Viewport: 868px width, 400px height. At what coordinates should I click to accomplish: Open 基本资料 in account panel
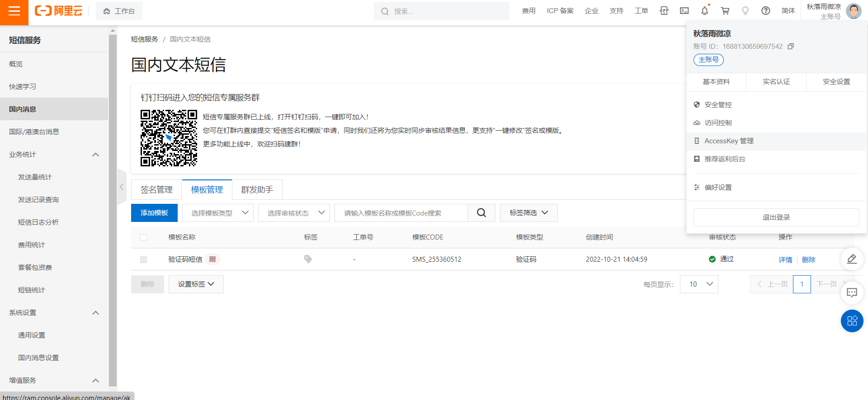point(716,82)
